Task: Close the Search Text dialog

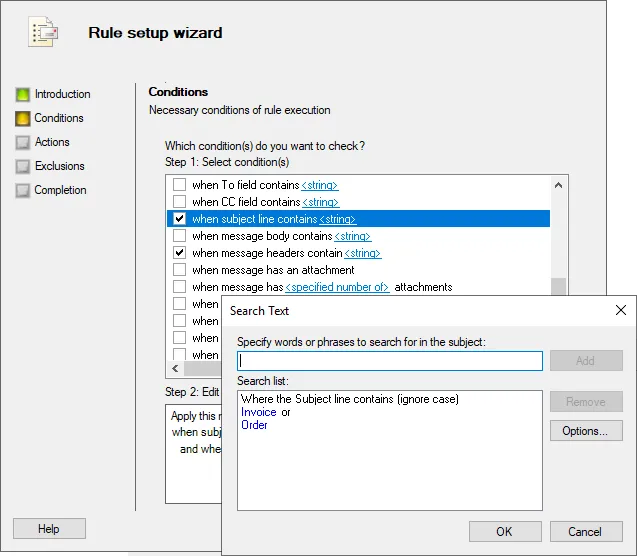Action: tap(620, 311)
